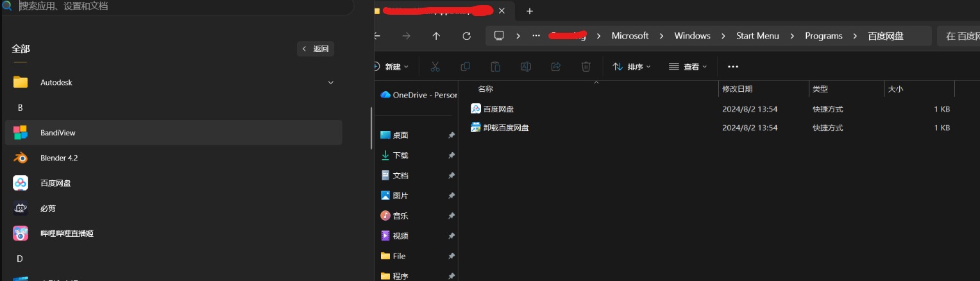Show hidden breadcrumb path ellipsis
The height and width of the screenshot is (281, 980).
coord(536,36)
